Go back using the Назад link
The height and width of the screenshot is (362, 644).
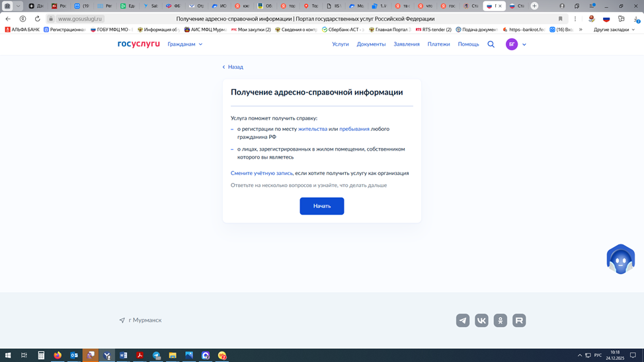[233, 67]
